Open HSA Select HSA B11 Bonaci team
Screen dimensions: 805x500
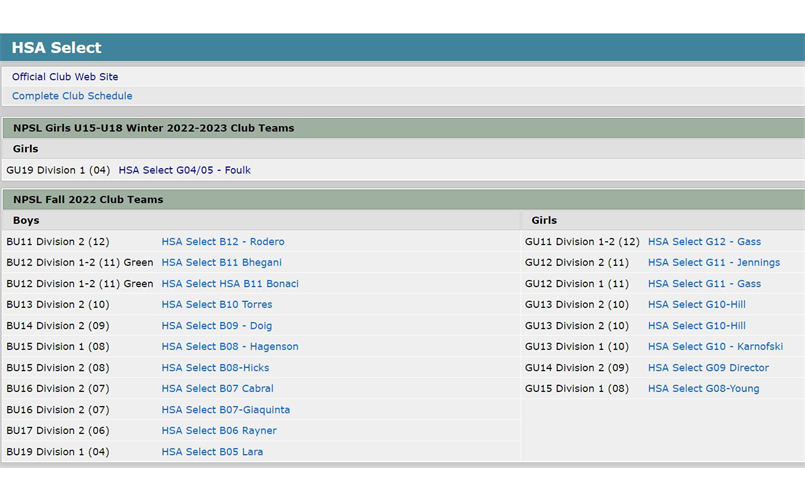[x=230, y=284]
